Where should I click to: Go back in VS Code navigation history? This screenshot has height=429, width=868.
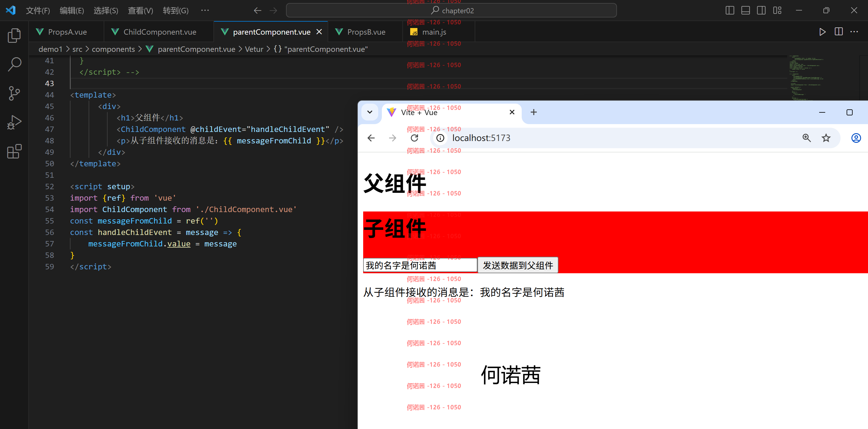tap(257, 11)
